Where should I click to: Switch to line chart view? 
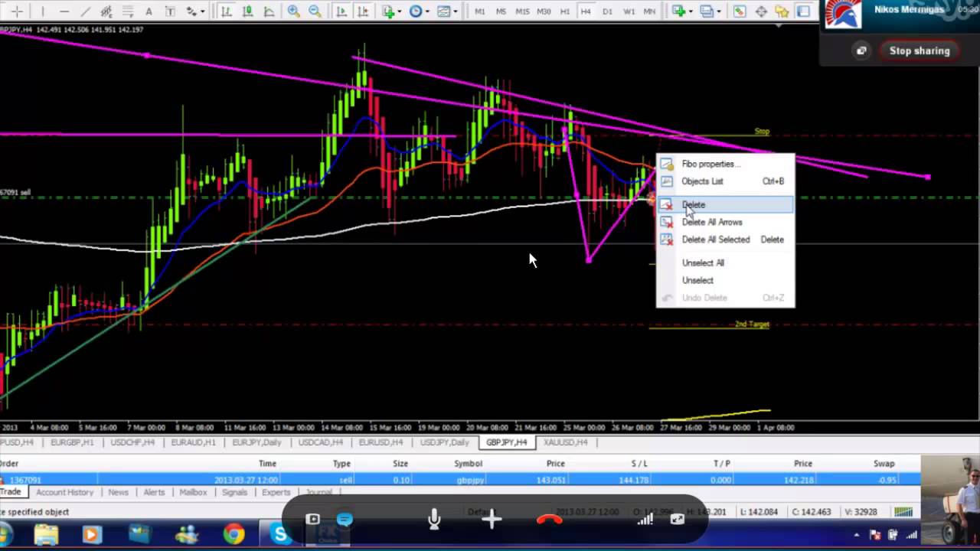pyautogui.click(x=269, y=11)
